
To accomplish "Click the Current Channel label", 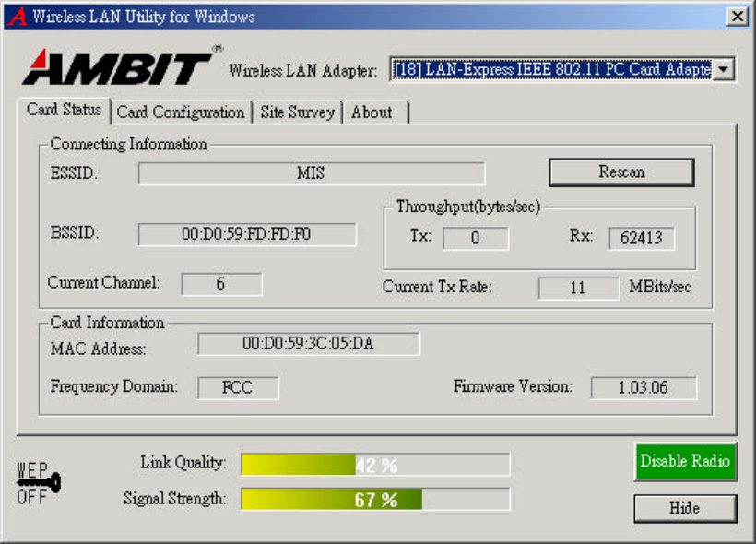I will click(103, 283).
